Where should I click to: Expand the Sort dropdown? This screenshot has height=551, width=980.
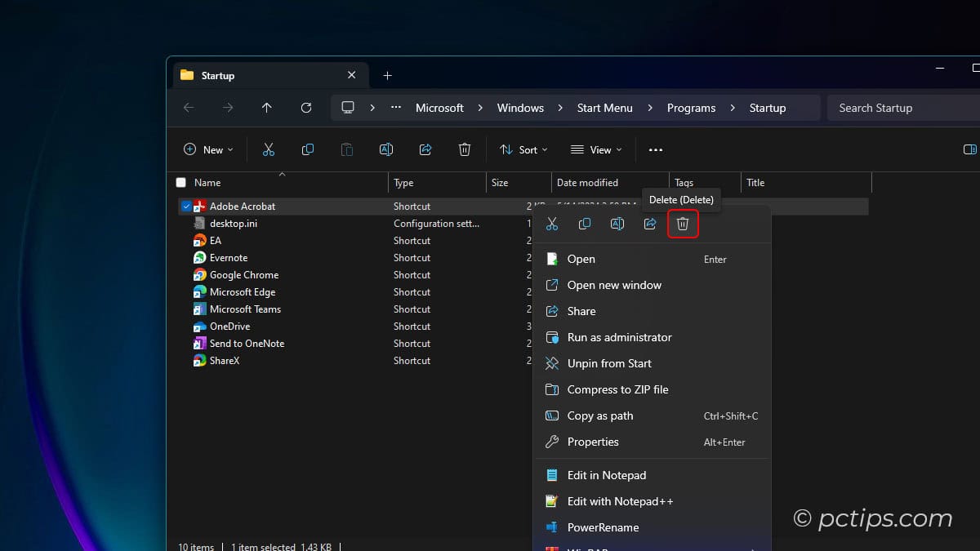523,149
